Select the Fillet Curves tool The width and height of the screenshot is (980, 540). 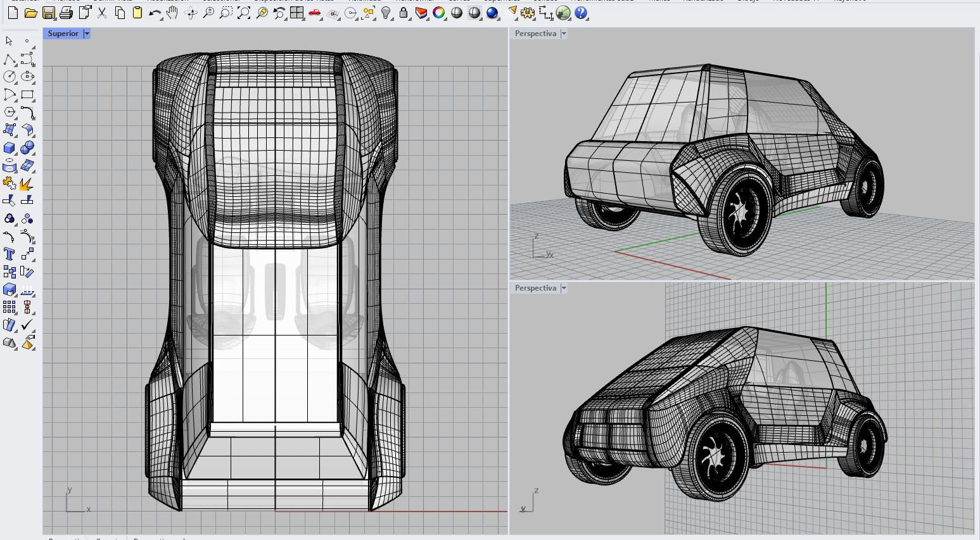[27, 112]
